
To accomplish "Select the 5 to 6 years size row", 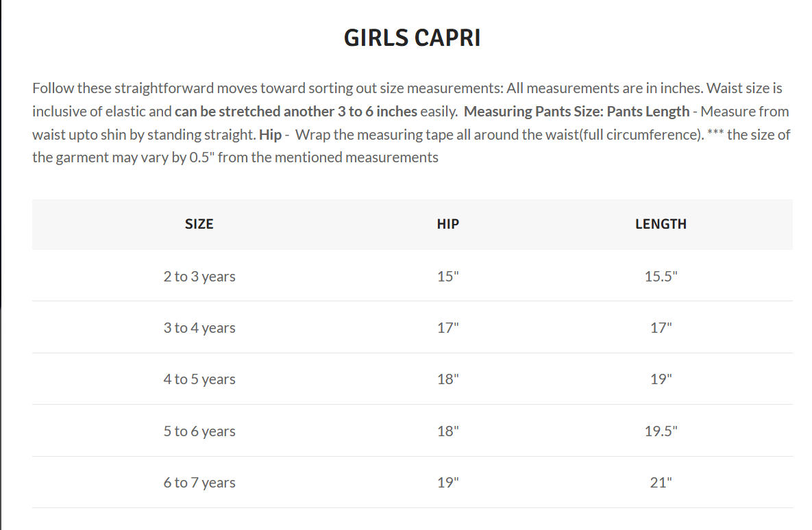I will (x=199, y=431).
